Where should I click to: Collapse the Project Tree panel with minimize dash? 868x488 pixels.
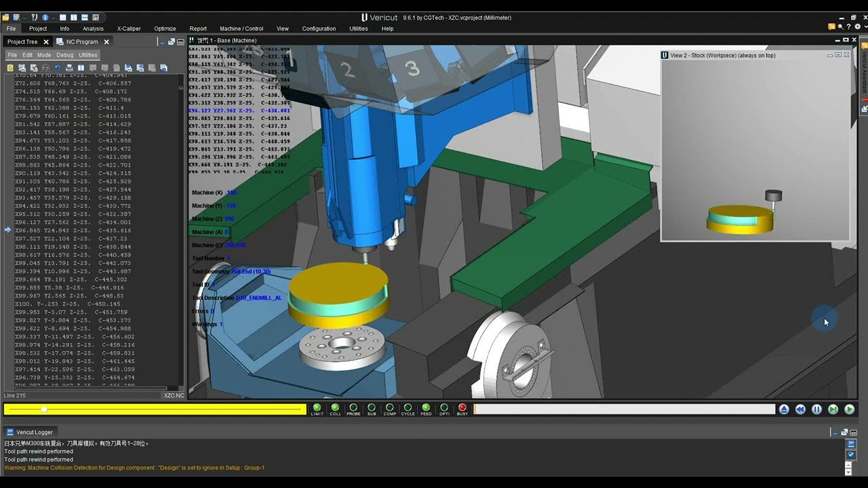(x=162, y=43)
